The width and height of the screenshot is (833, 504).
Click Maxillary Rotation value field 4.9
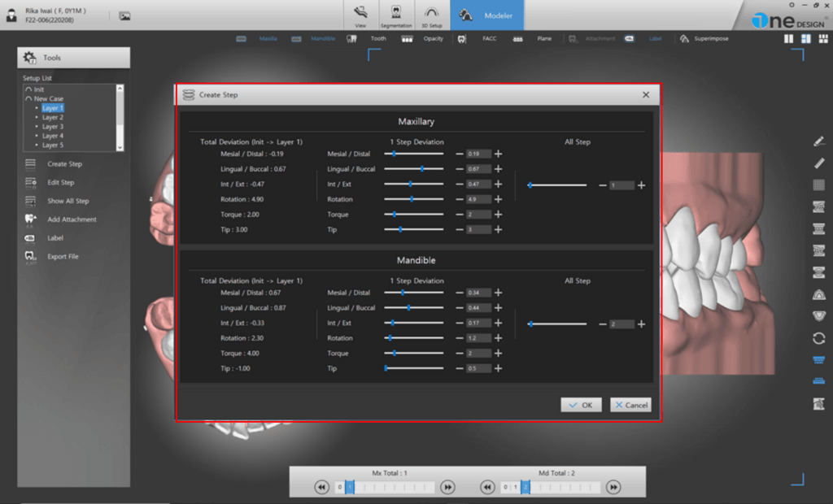tap(478, 199)
